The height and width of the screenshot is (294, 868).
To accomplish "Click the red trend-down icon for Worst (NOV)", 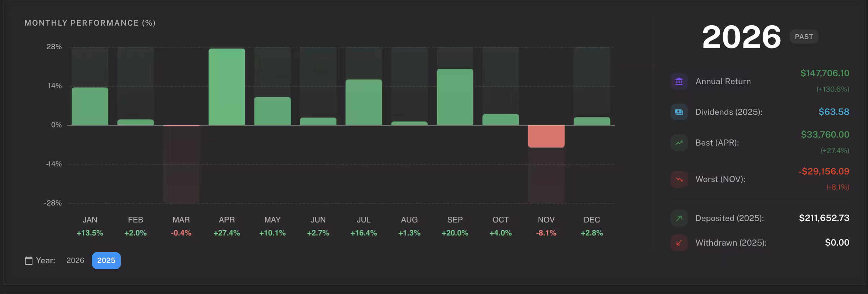I will tap(679, 179).
